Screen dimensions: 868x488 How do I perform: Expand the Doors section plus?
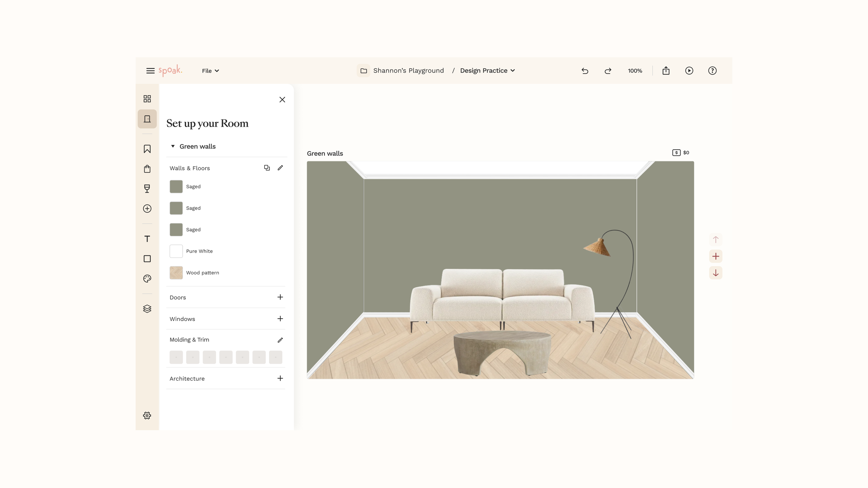click(280, 297)
